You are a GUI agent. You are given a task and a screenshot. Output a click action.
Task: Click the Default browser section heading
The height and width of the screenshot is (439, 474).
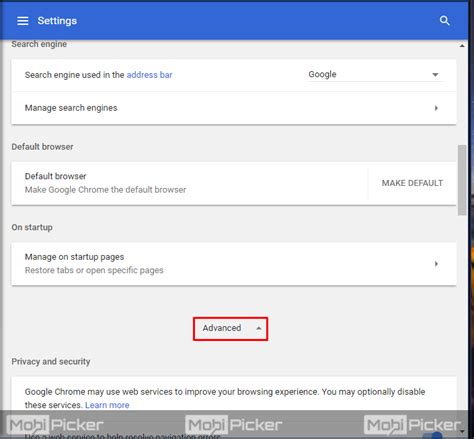point(42,147)
